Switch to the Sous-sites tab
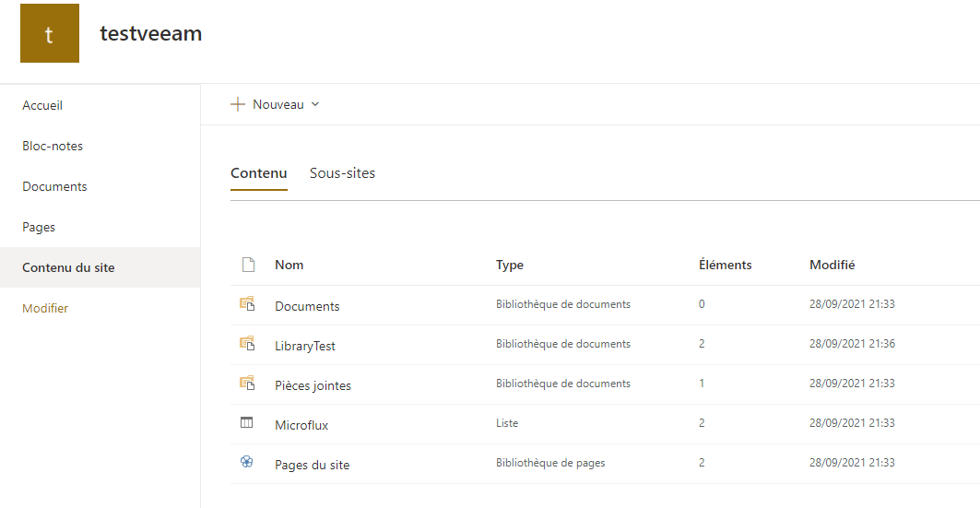Viewport: 980px width, 508px height. coord(342,173)
